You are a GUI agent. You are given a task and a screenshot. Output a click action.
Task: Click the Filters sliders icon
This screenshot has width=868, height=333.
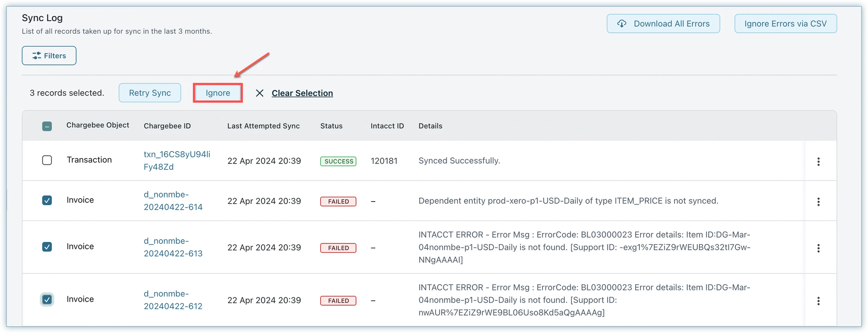[x=36, y=55]
